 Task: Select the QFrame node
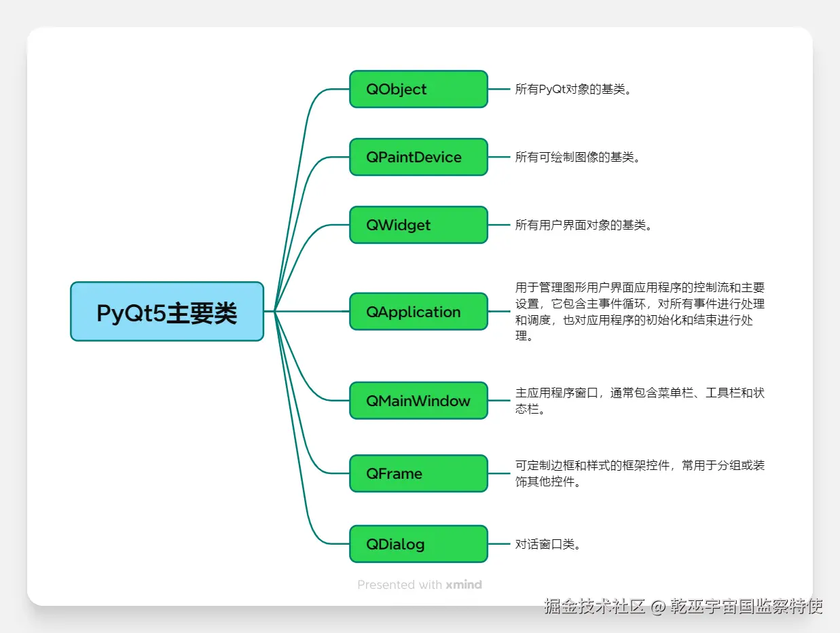(x=418, y=473)
